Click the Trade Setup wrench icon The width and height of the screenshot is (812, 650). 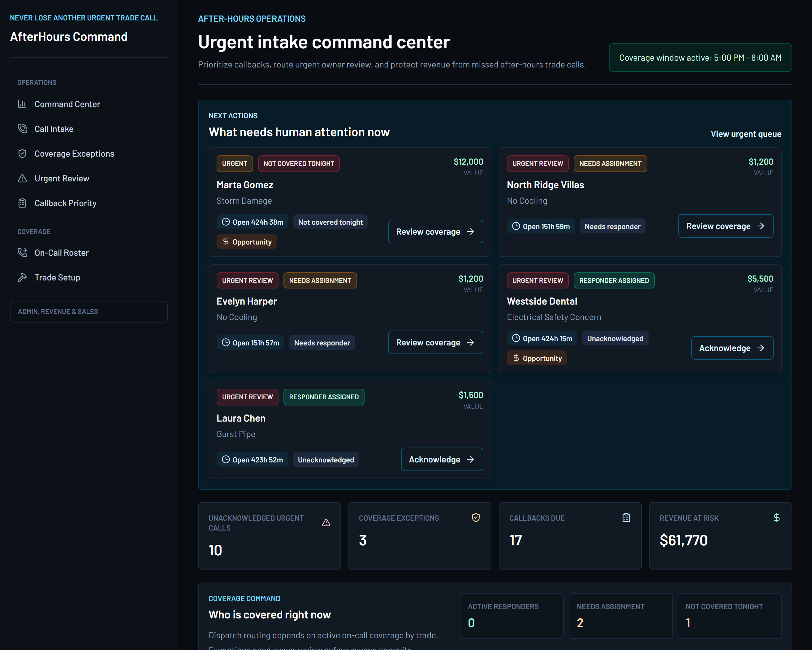22,278
